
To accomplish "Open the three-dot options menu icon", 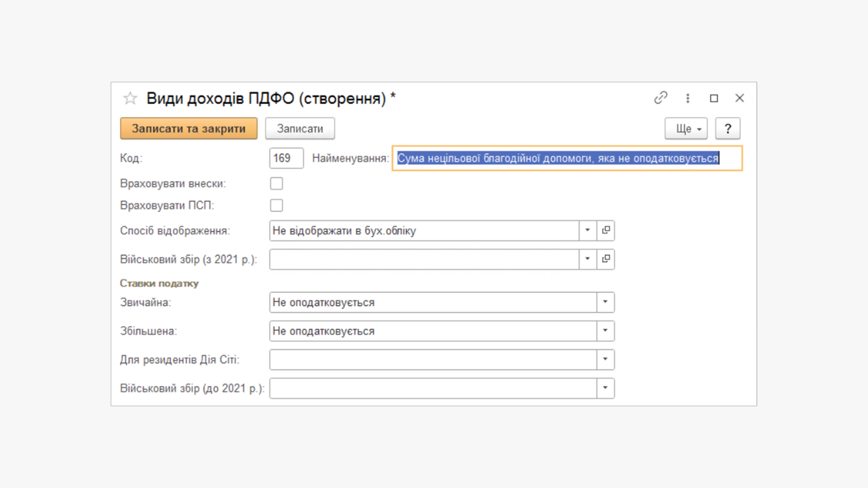I will [x=688, y=98].
